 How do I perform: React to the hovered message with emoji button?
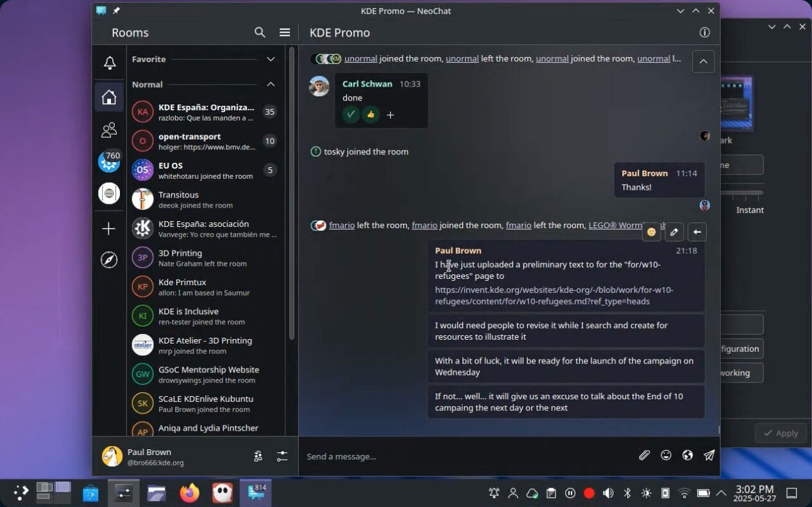(x=652, y=232)
